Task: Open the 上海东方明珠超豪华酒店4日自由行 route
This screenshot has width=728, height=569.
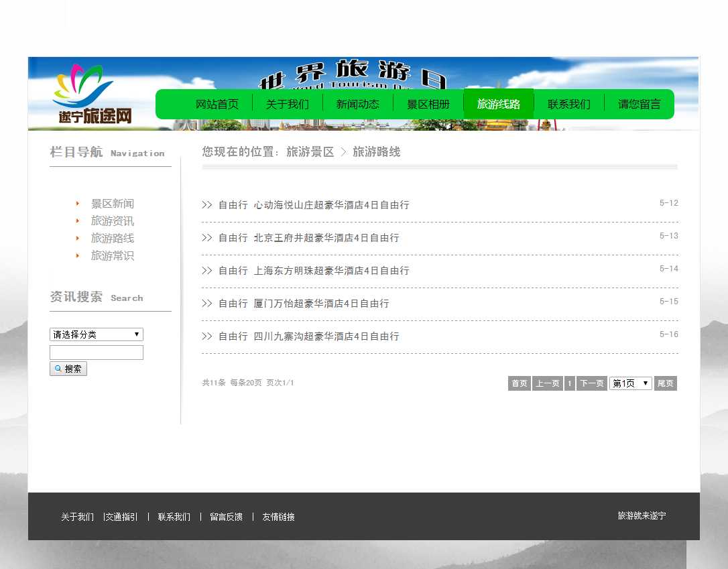Action: click(x=331, y=271)
